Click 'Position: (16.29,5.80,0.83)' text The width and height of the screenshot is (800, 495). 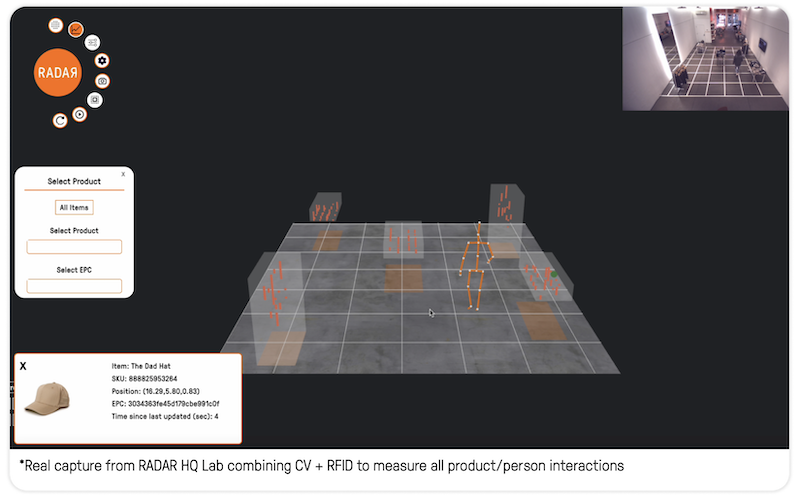click(x=156, y=391)
